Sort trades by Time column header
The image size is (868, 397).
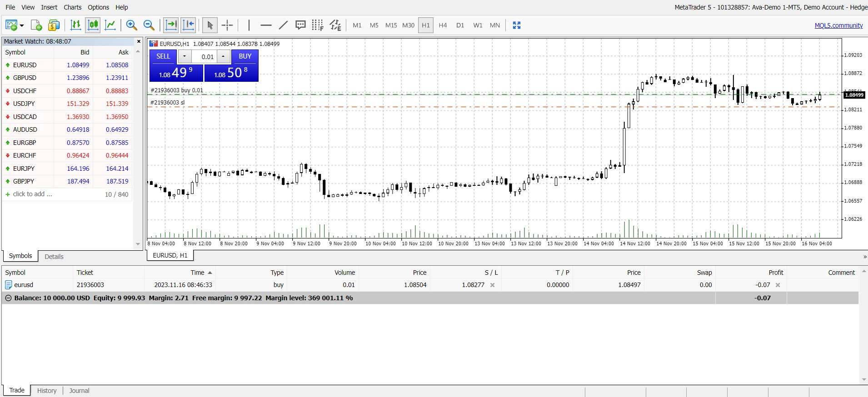pos(180,273)
